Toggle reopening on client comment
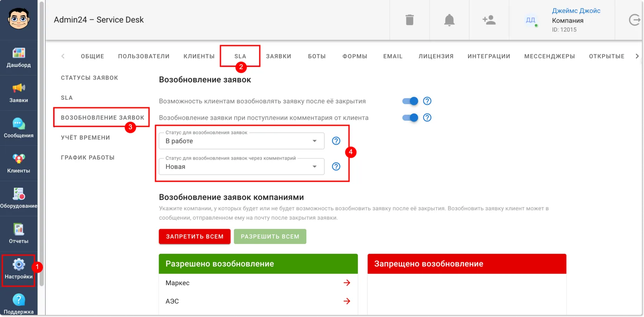The image size is (644, 317). tap(410, 117)
